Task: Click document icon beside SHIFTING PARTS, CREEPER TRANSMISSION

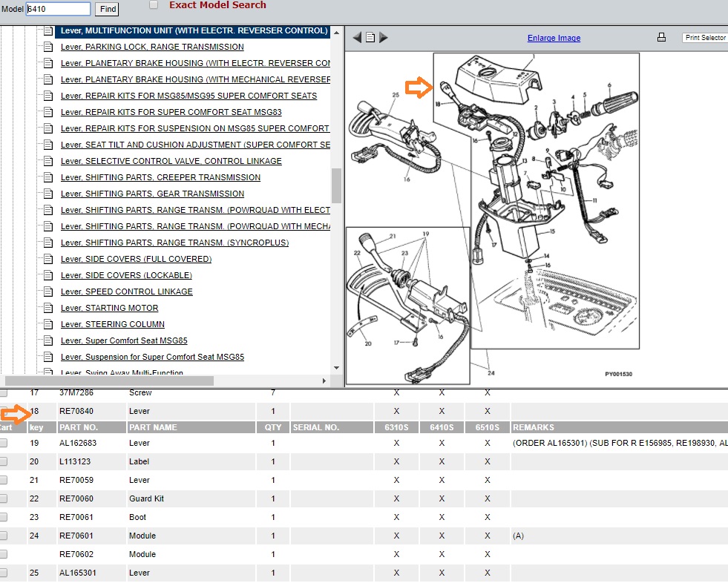Action: coord(48,178)
